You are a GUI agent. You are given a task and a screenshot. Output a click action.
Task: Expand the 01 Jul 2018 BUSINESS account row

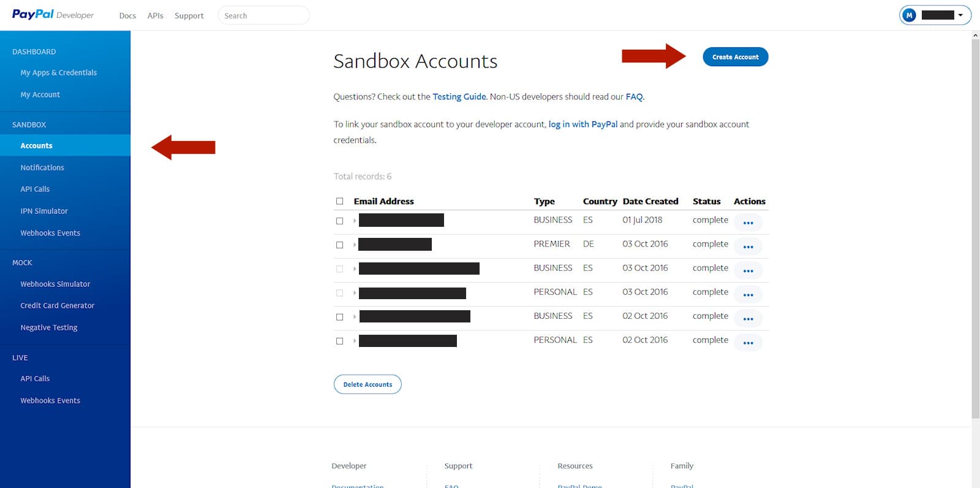355,221
